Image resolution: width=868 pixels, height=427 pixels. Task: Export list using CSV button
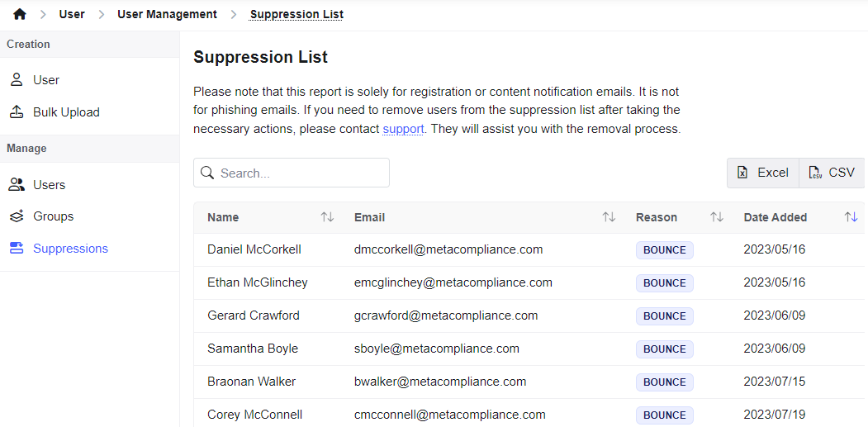click(x=832, y=173)
